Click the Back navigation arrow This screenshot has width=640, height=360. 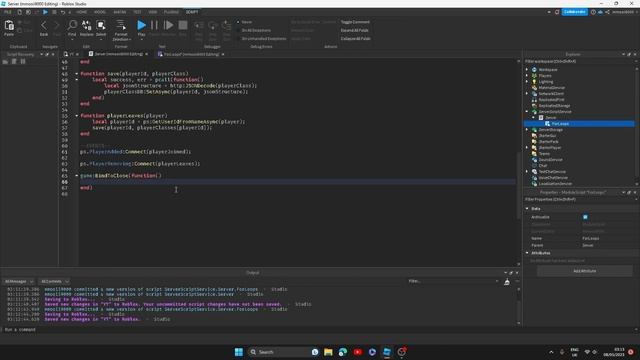pyautogui.click(x=44, y=26)
